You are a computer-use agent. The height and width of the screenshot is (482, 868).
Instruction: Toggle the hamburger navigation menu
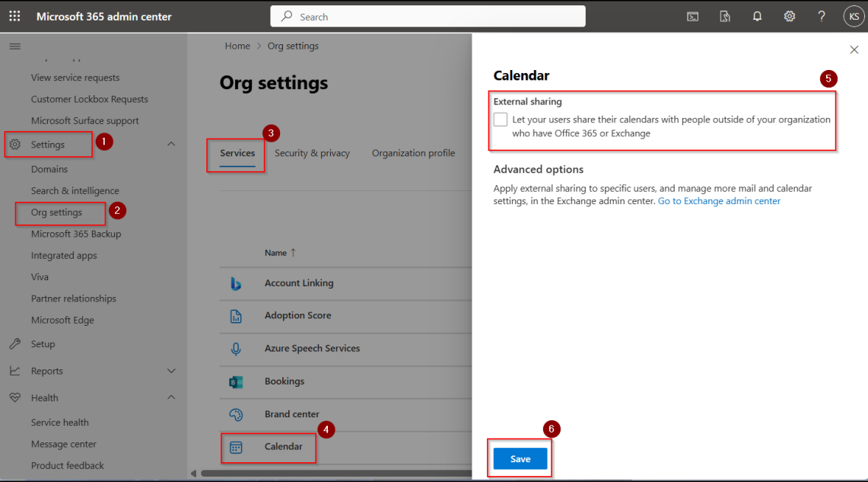coord(15,46)
